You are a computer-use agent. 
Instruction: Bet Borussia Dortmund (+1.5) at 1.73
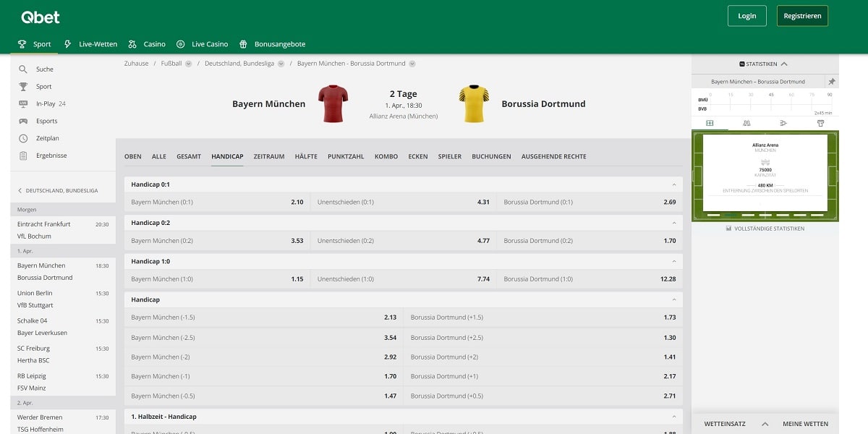coord(543,318)
